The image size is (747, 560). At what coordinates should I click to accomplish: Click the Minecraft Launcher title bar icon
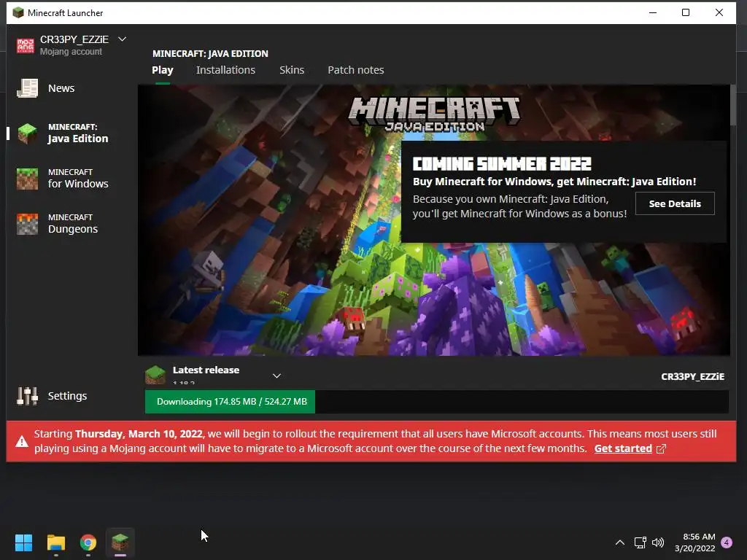(x=18, y=13)
